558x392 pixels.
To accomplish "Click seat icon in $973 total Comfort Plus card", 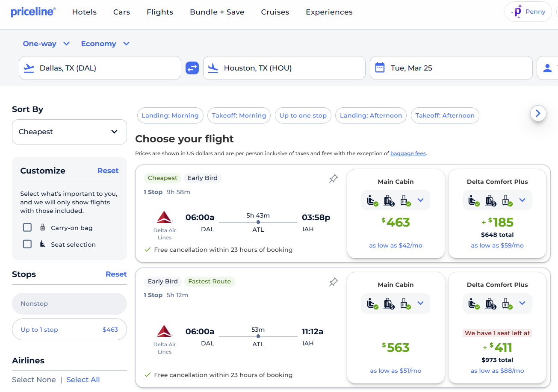I will point(474,304).
